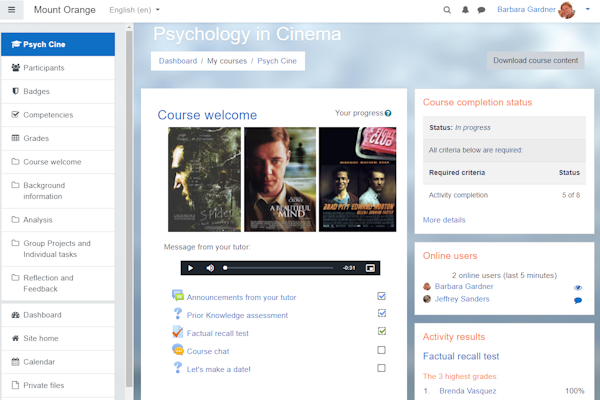600x400 pixels.
Task: Open Group Projects and Individual tasks section
Action: (58, 249)
